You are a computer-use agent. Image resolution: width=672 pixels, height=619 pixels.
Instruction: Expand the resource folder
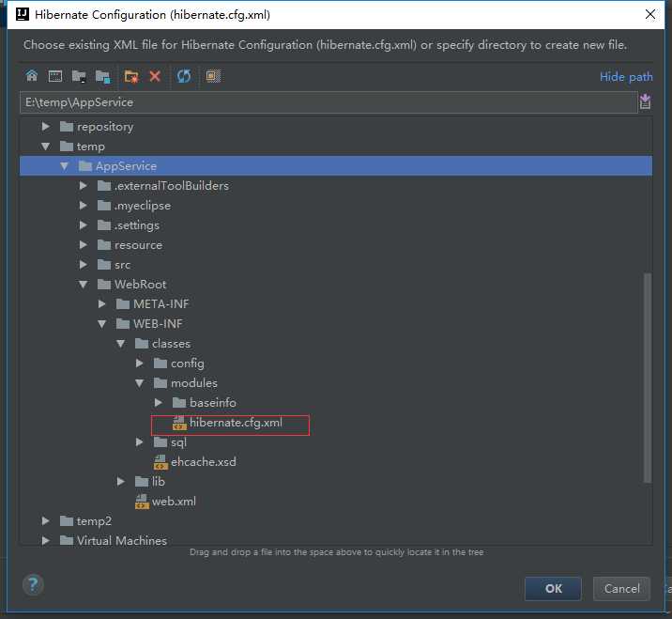click(x=84, y=245)
